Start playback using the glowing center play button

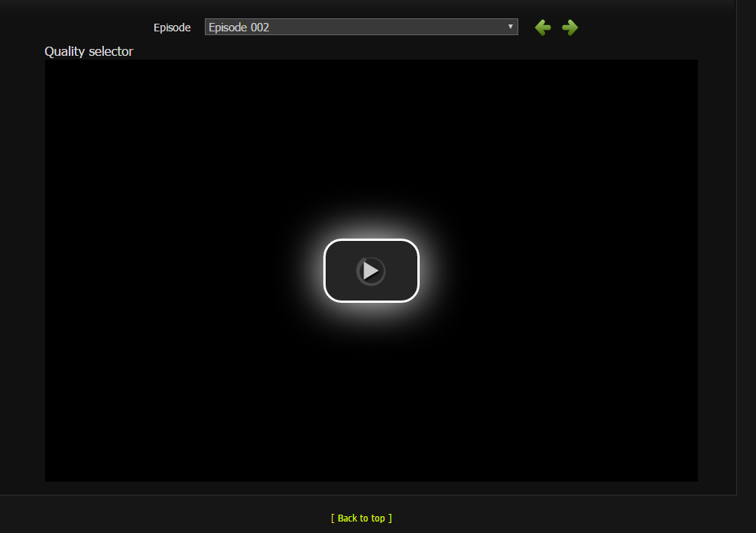tap(371, 271)
